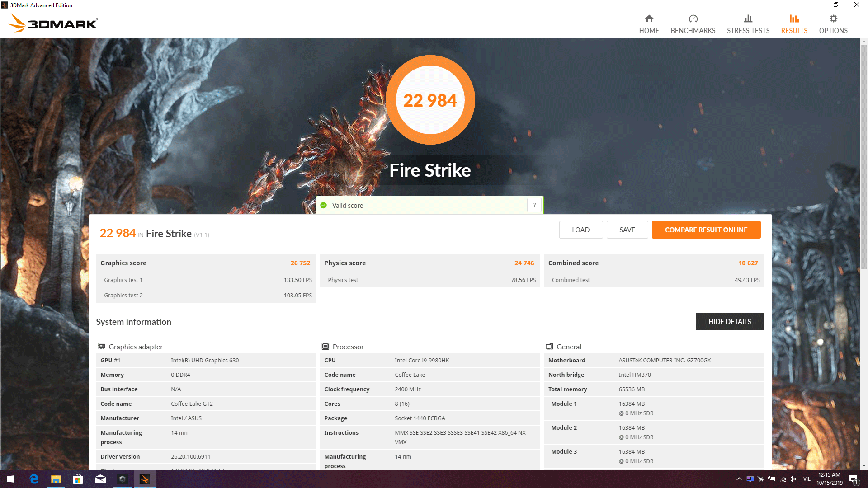This screenshot has height=488, width=868.
Task: Open the Action Center notifications
Action: coord(854,479)
